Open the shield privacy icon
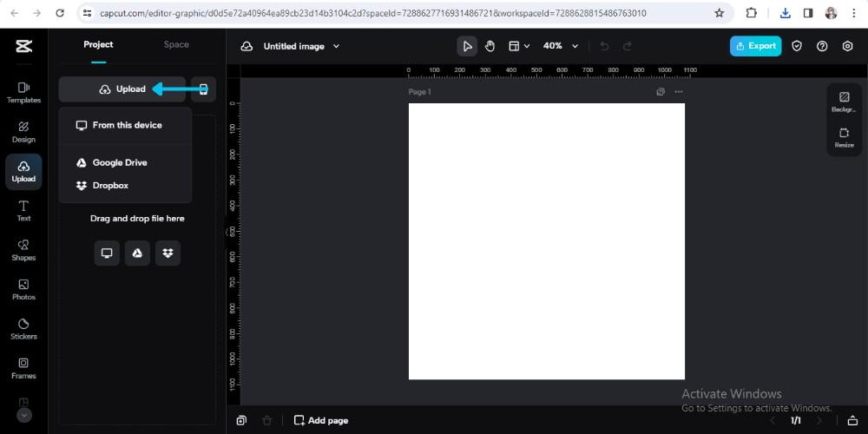Viewport: 868px width, 434px height. (797, 46)
